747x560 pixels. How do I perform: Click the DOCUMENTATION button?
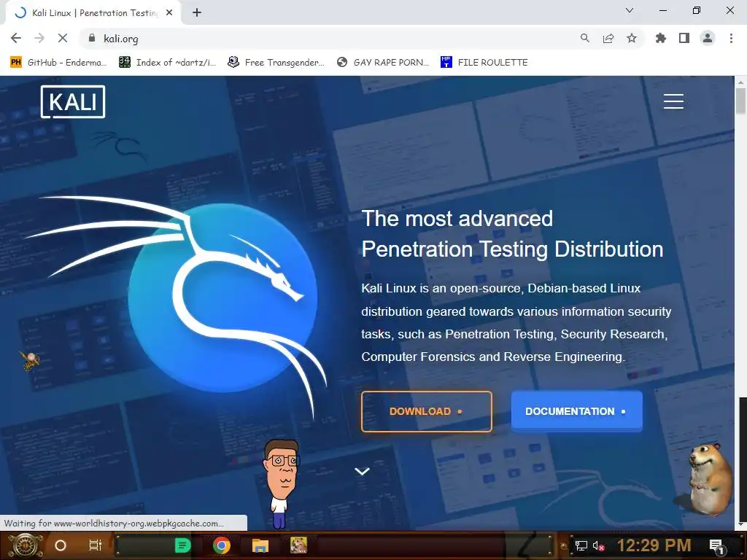pos(576,411)
